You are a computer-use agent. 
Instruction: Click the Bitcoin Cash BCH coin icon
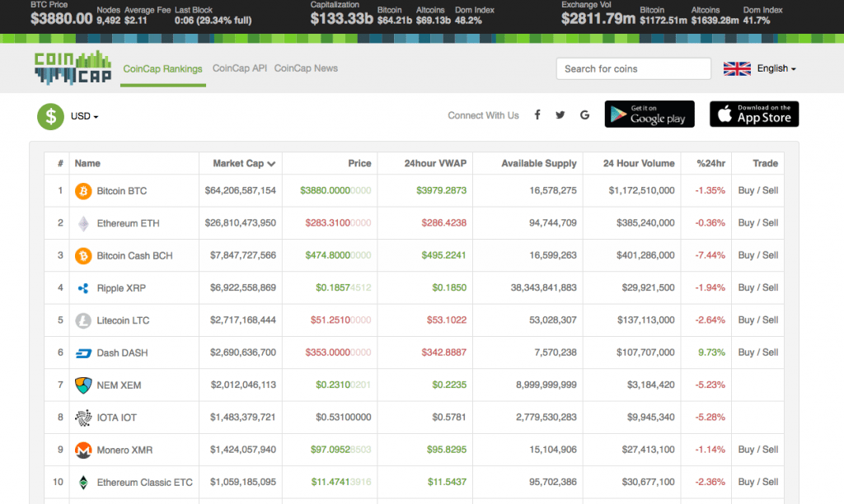tap(83, 255)
